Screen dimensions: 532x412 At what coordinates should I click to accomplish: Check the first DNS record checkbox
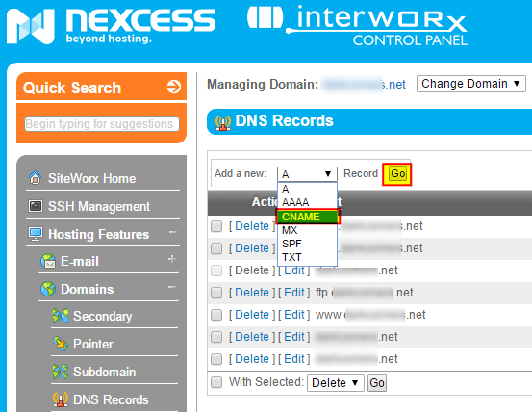(x=216, y=226)
